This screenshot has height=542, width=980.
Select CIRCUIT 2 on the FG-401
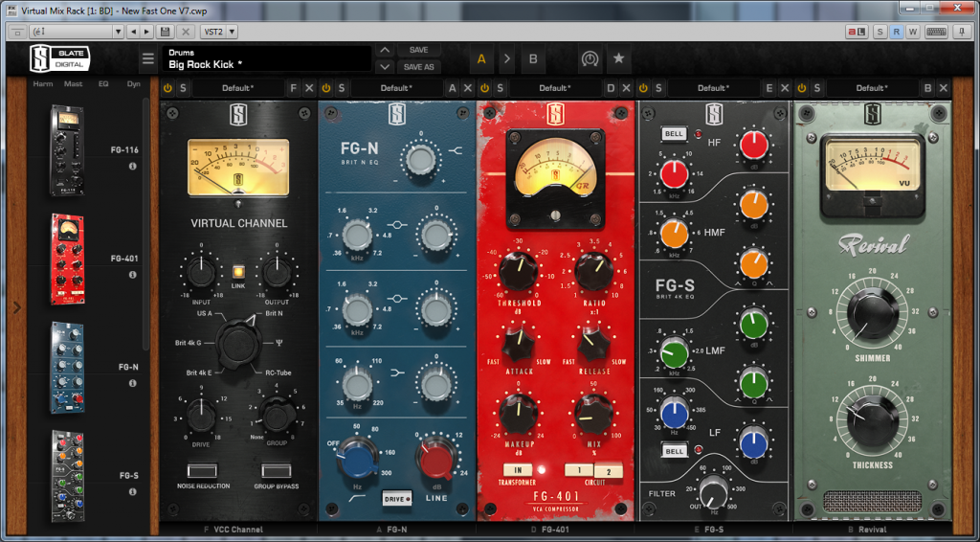pyautogui.click(x=608, y=471)
